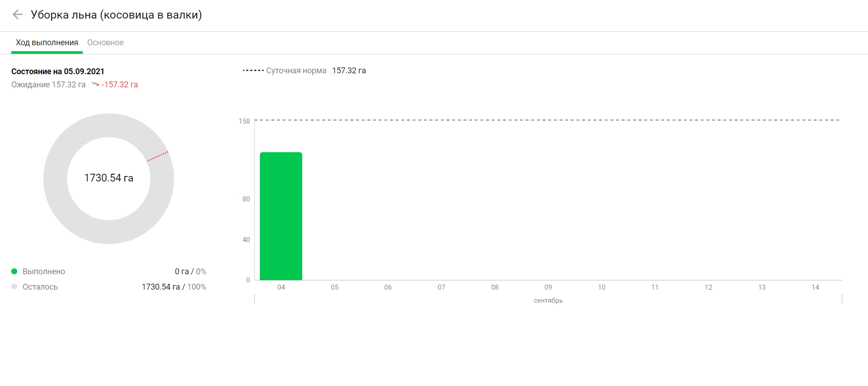
Task: Click the Выполнено legend label
Action: 44,272
